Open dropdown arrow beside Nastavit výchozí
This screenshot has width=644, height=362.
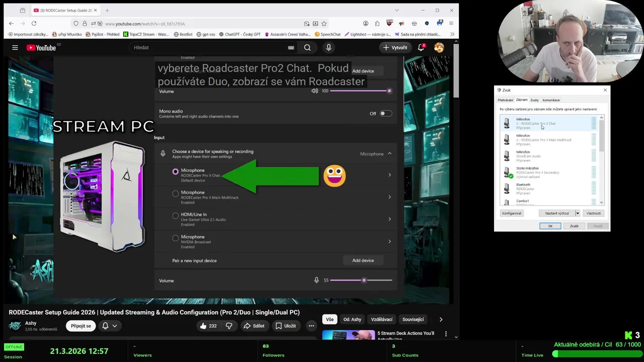tap(577, 213)
